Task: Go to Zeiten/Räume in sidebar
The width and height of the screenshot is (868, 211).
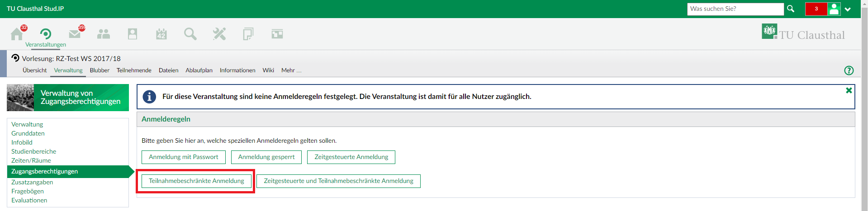Action: point(31,160)
